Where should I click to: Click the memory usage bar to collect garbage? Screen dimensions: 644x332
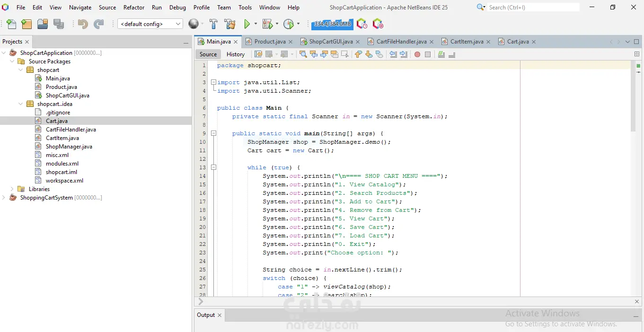click(x=332, y=24)
